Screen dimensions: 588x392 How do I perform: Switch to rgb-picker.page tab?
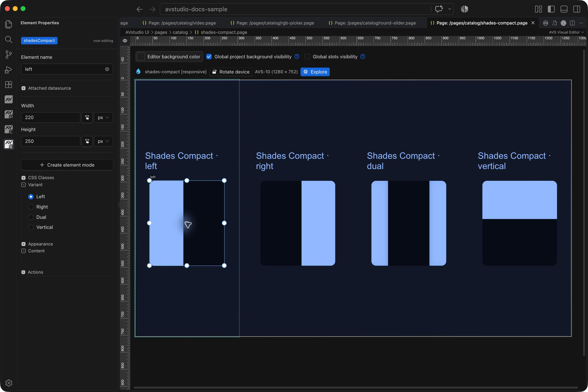pyautogui.click(x=272, y=23)
